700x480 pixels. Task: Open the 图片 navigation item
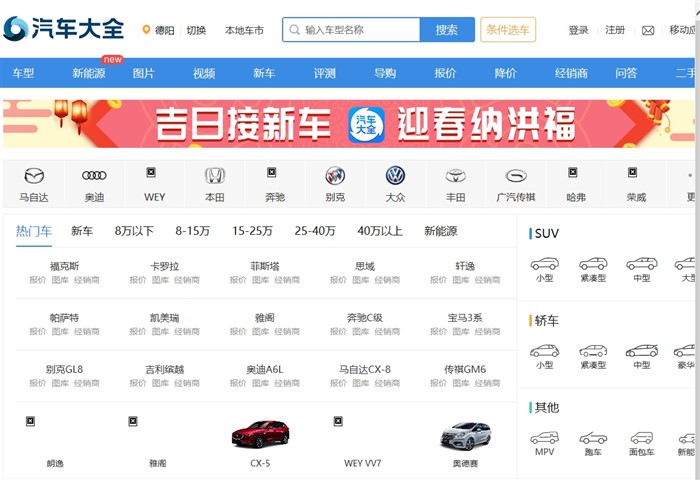pos(143,73)
